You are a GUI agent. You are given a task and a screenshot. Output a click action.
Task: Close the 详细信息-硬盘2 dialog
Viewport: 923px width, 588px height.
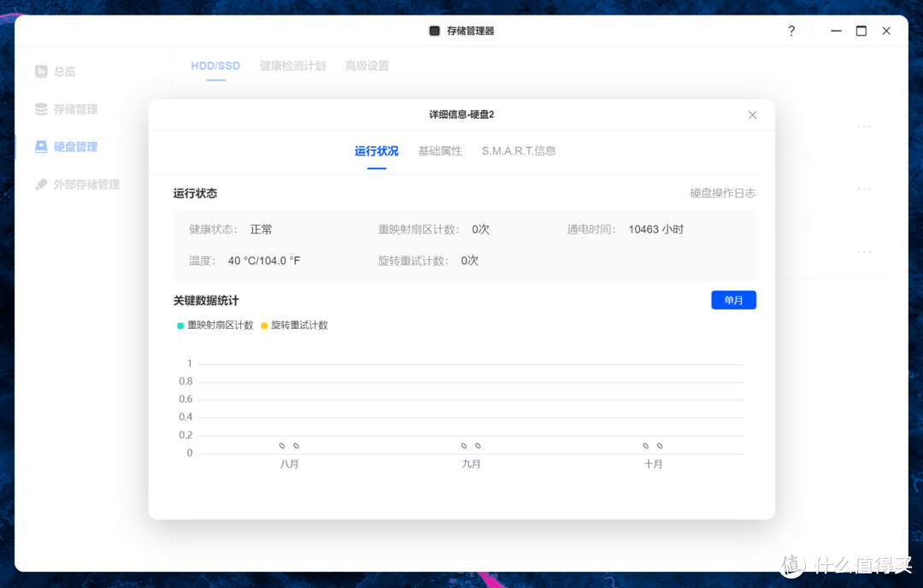pyautogui.click(x=752, y=114)
